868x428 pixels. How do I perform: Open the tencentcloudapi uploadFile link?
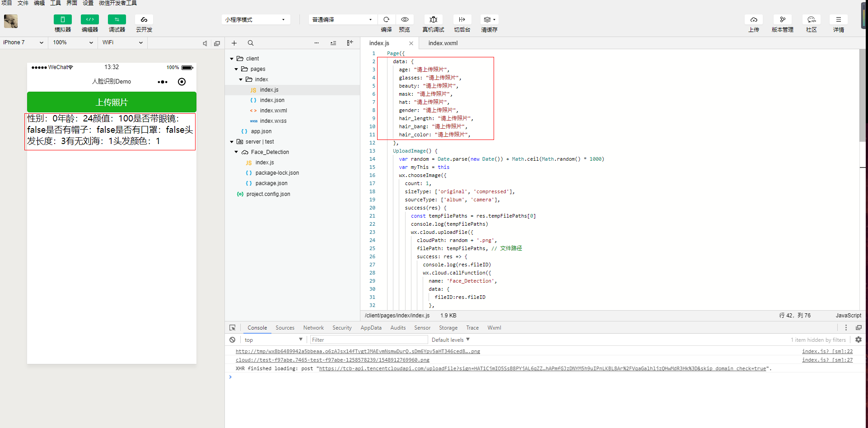[x=542, y=369]
